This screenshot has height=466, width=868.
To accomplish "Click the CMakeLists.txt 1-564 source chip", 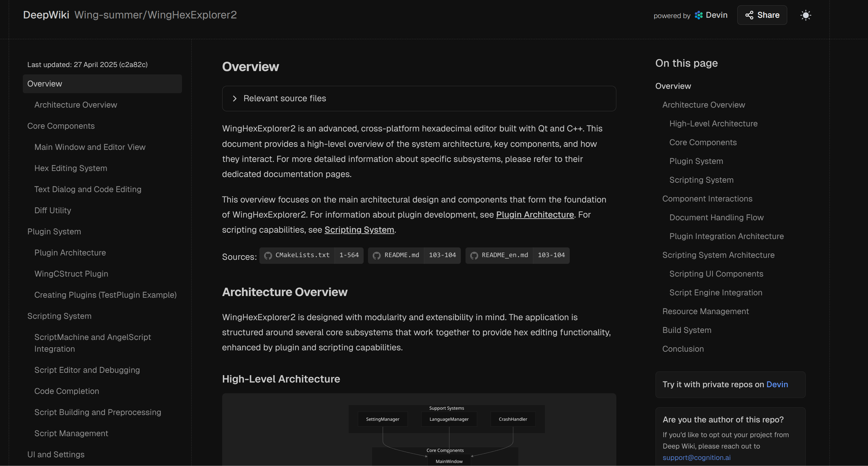I will pos(311,255).
